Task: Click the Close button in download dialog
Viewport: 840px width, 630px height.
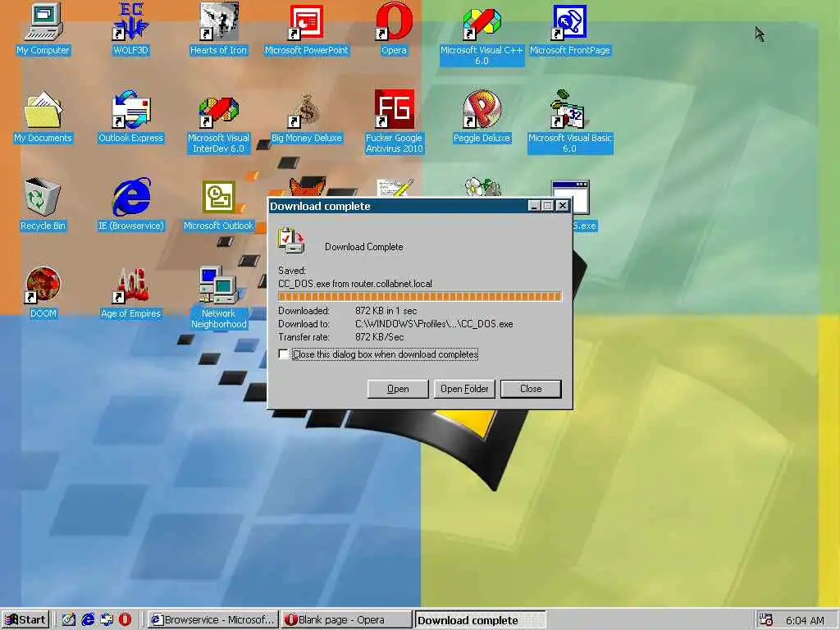Action: pyautogui.click(x=531, y=389)
